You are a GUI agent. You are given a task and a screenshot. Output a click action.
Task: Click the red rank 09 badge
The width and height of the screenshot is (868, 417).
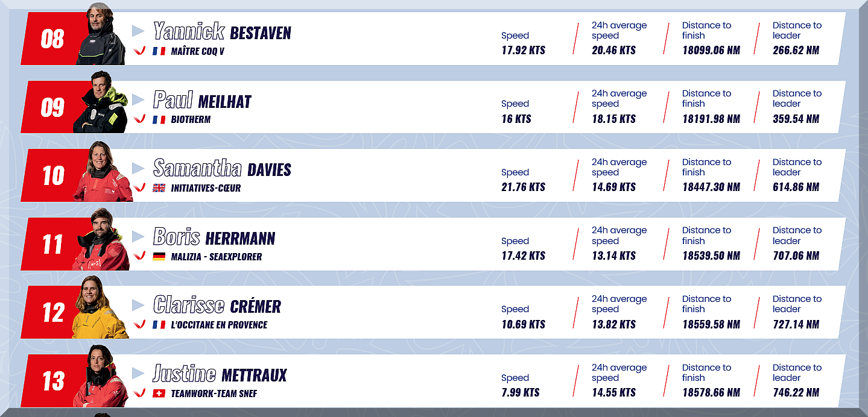pos(52,107)
